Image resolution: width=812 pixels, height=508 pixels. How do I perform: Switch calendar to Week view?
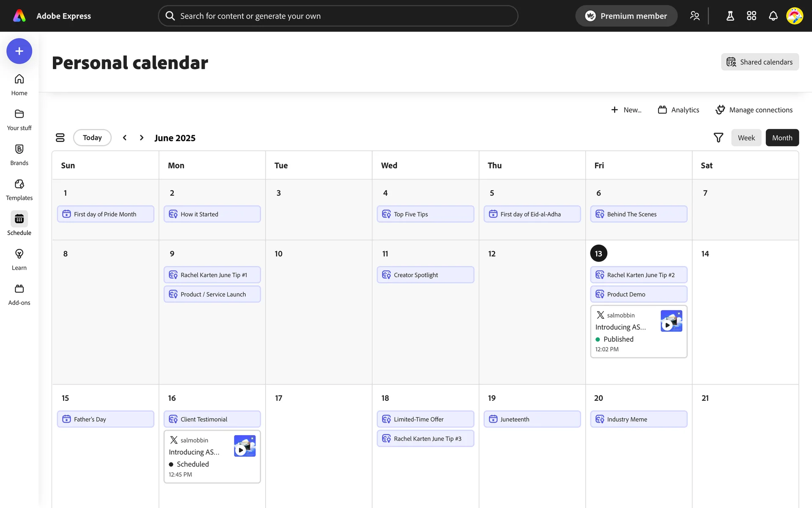(x=746, y=138)
